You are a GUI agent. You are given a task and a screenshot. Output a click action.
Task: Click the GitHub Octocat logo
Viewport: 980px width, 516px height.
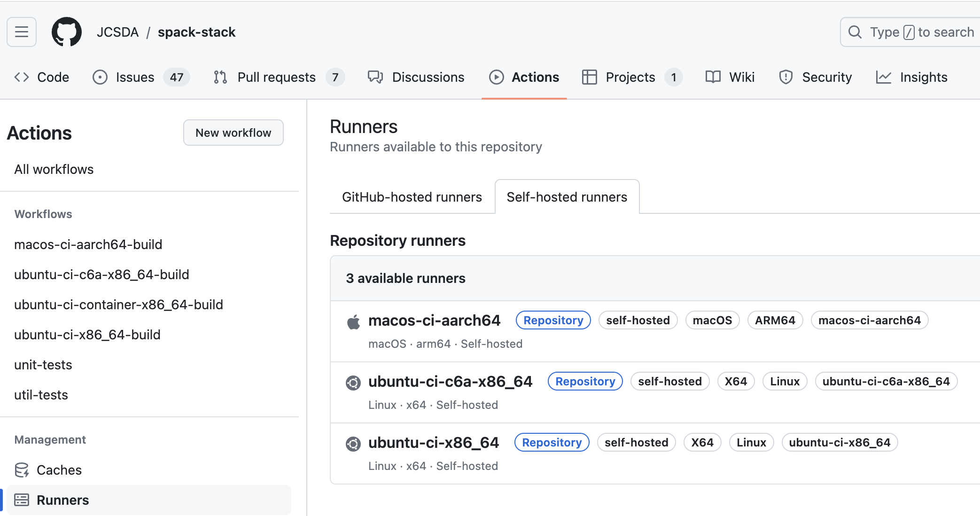(66, 32)
